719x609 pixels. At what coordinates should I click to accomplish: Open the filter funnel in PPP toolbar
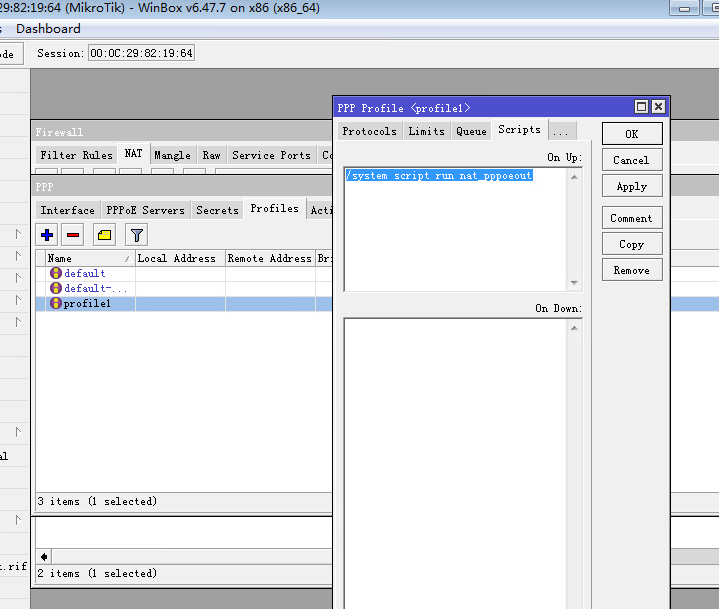point(136,235)
